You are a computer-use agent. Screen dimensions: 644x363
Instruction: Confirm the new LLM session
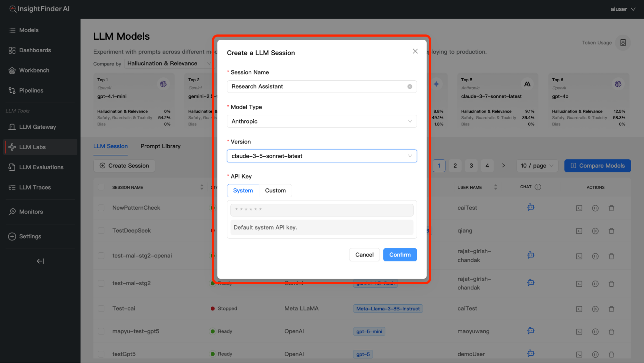pyautogui.click(x=399, y=255)
